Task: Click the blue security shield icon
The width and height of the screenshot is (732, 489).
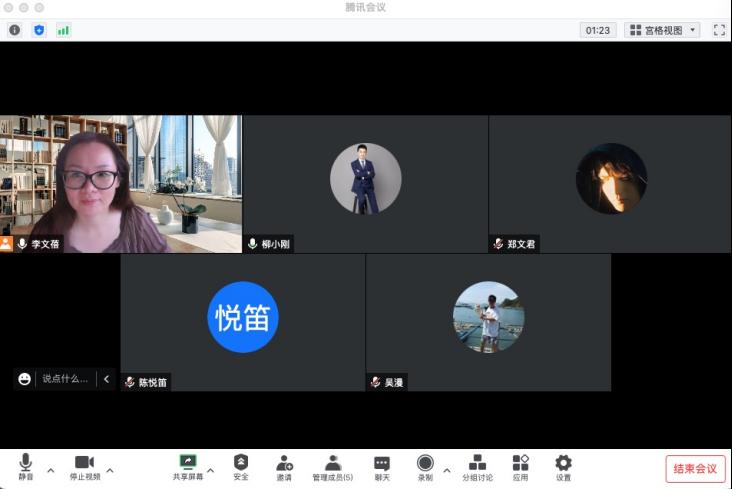Action: point(39,30)
